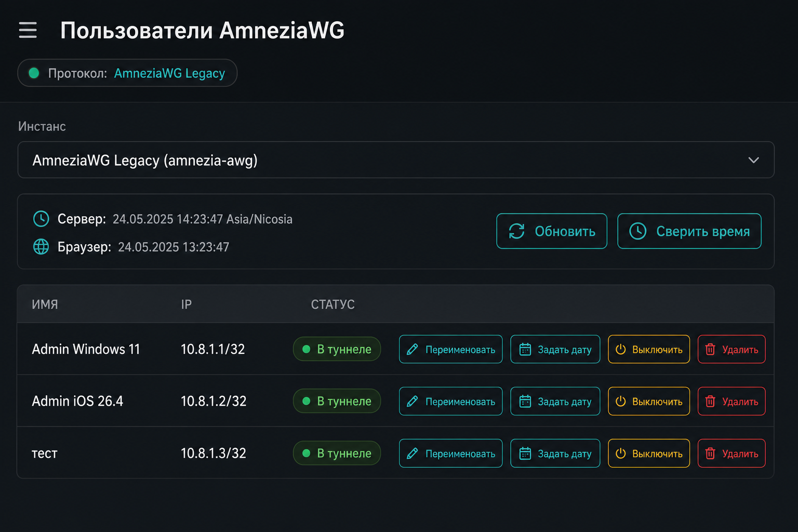Select the Admin Windows 11 user name
The image size is (798, 532).
coord(86,349)
